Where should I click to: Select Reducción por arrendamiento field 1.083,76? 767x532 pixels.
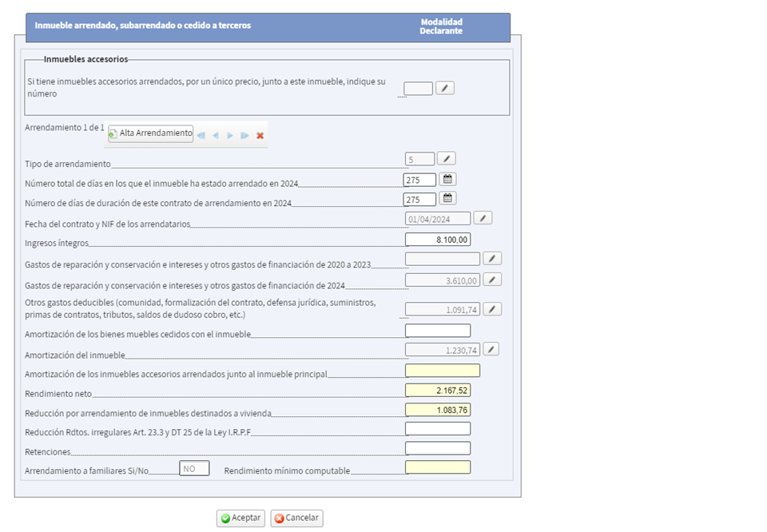(438, 410)
